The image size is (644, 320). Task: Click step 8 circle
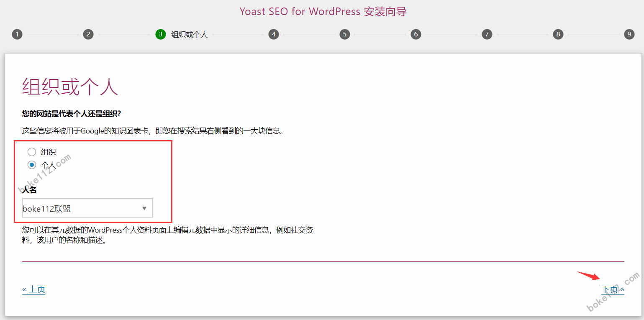(558, 34)
